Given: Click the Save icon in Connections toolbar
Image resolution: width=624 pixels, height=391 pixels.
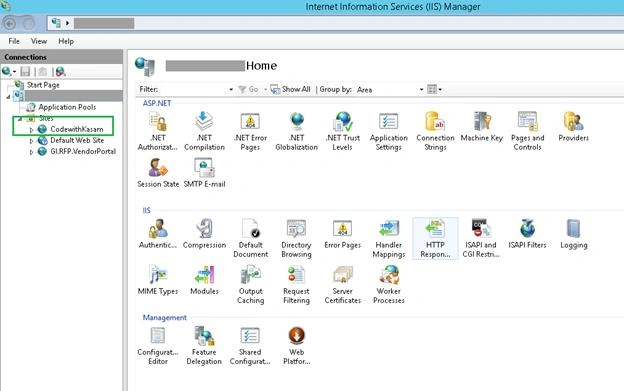Looking at the screenshot, I should [x=25, y=72].
